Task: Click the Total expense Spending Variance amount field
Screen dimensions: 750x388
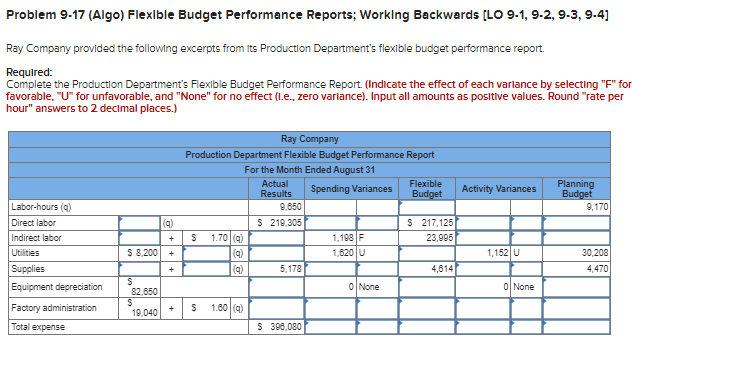Action: (331, 327)
